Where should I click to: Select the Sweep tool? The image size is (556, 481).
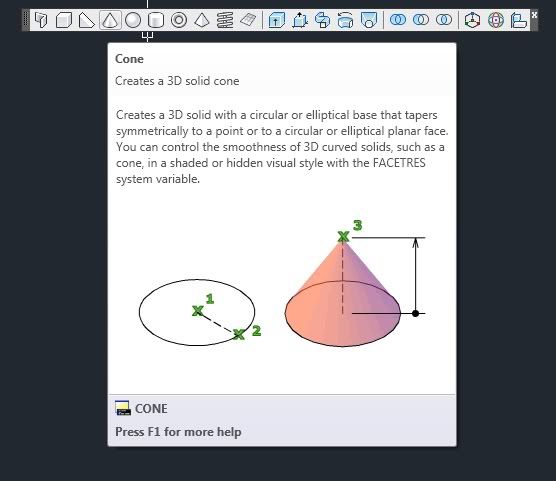tap(322, 20)
